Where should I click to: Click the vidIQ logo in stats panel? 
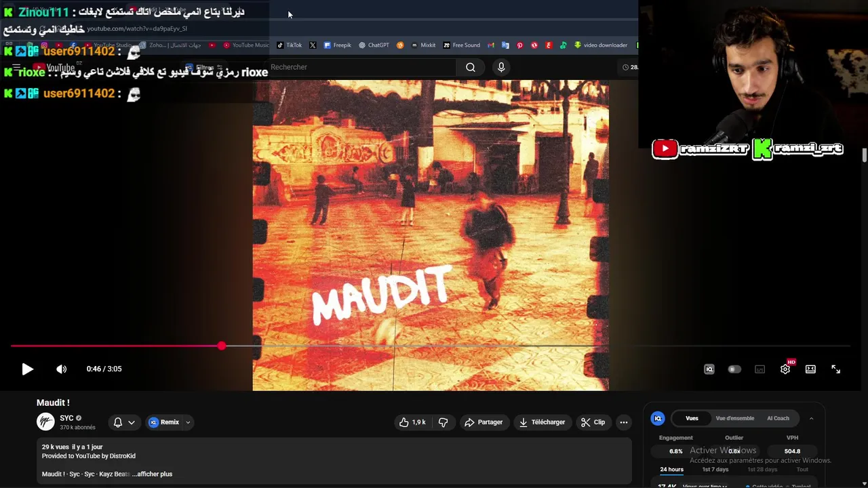tap(658, 418)
